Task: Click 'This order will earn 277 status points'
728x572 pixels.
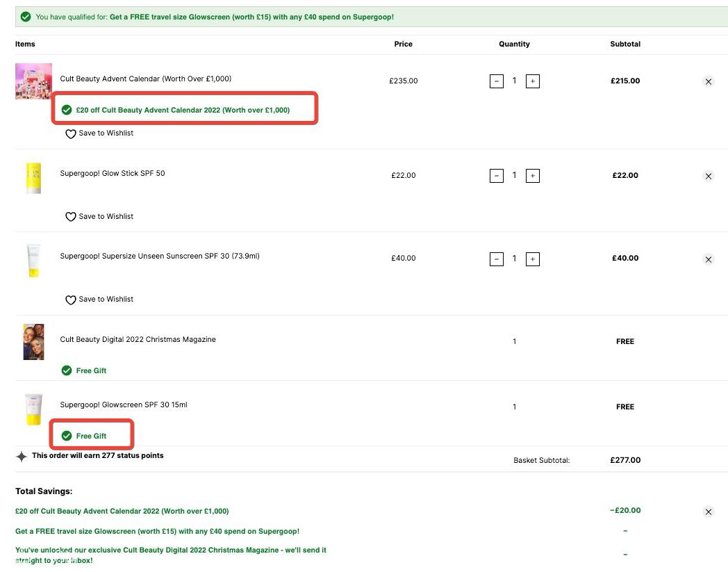Action: coord(97,455)
